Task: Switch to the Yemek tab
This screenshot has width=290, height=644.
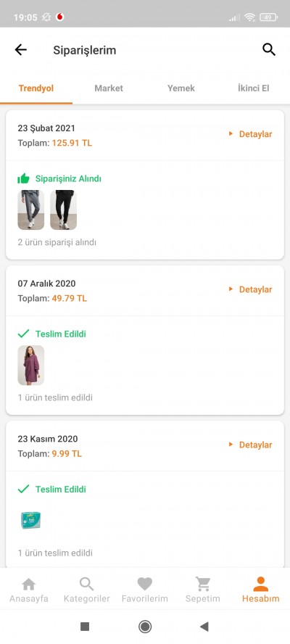Action: (x=181, y=88)
